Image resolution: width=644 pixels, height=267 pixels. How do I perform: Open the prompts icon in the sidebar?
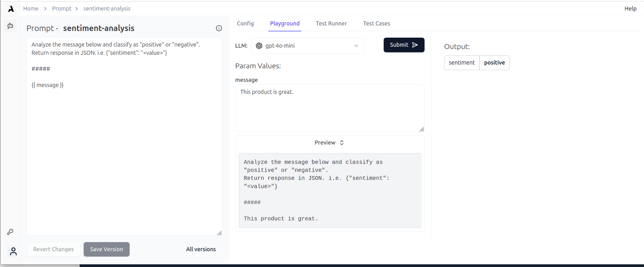point(10,26)
